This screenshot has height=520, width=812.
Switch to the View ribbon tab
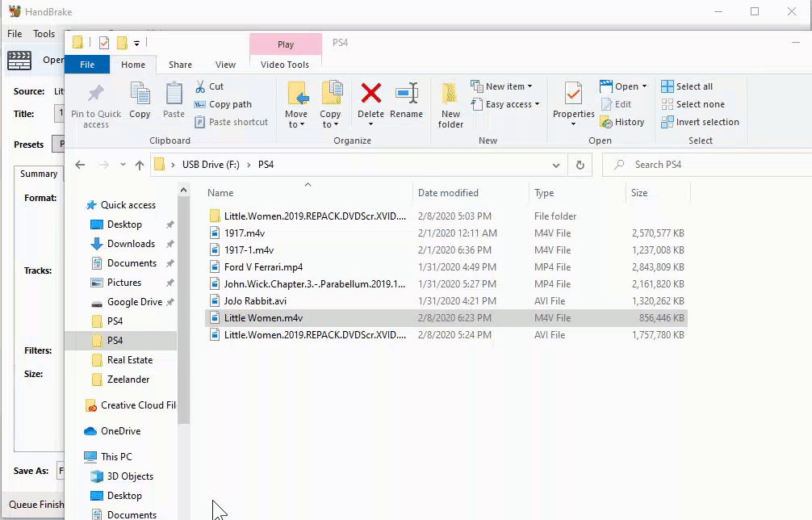225,65
